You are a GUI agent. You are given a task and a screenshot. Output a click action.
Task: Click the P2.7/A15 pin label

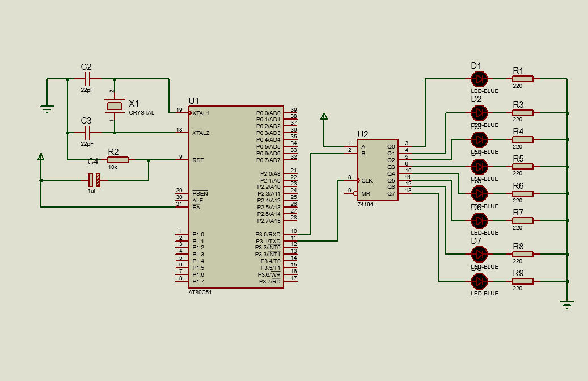tap(269, 221)
